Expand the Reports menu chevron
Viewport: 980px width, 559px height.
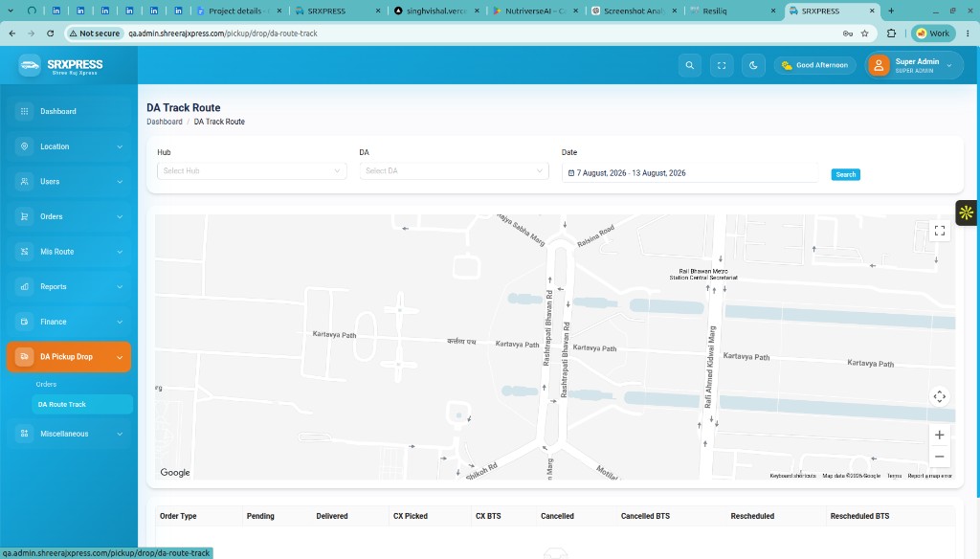[120, 287]
